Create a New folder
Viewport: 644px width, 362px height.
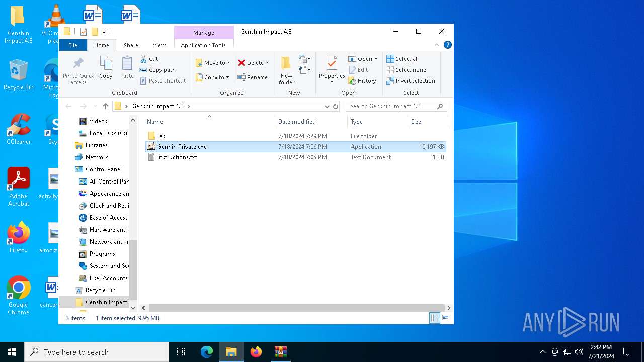tap(286, 70)
